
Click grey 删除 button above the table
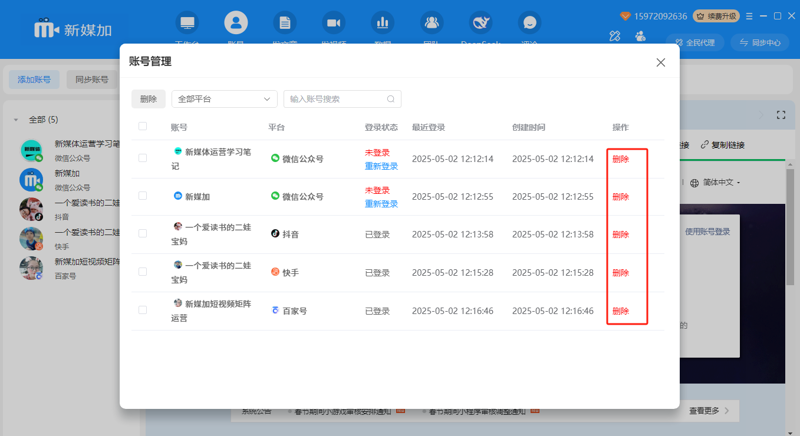click(148, 99)
